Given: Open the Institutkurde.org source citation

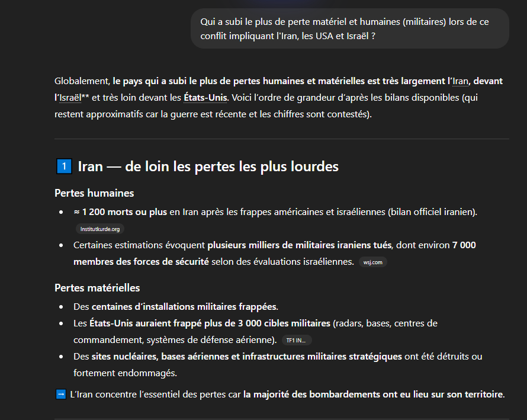Looking at the screenshot, I should click(99, 229).
